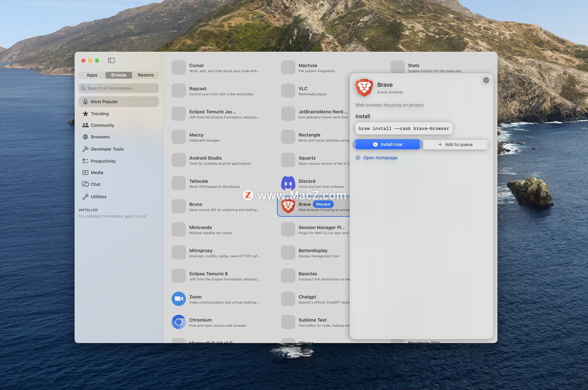Viewport: 588px width, 390px height.
Task: Click the Browsers category label
Action: pyautogui.click(x=100, y=137)
